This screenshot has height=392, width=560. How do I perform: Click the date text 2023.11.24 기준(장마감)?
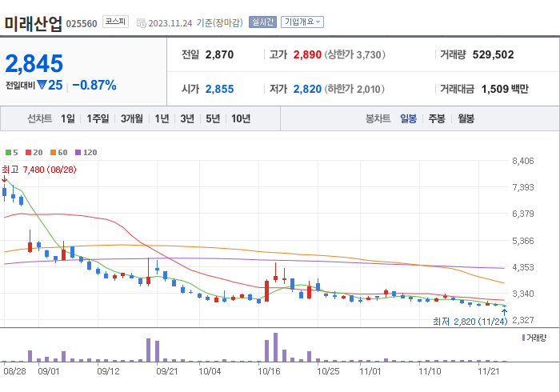(196, 23)
